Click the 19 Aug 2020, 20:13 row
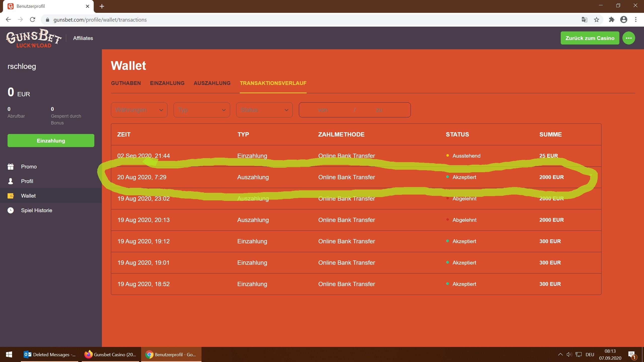Viewport: 644px width, 362px height. [x=356, y=220]
